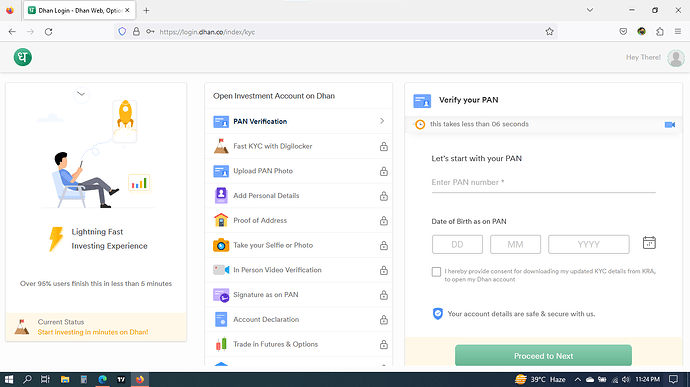Click the Signature as on PAN icon
Viewport: 690px width, 387px height.
pyautogui.click(x=221, y=295)
